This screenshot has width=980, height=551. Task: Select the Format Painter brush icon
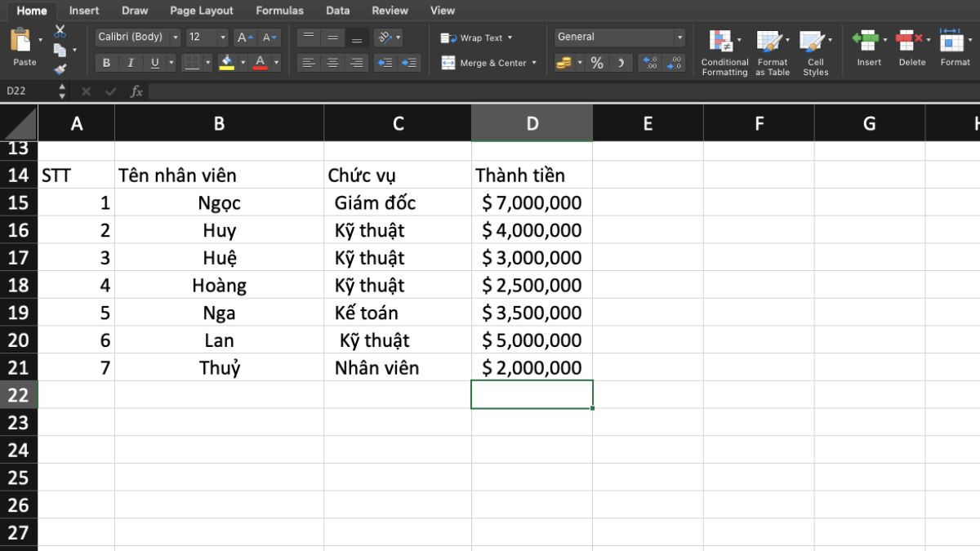click(60, 69)
